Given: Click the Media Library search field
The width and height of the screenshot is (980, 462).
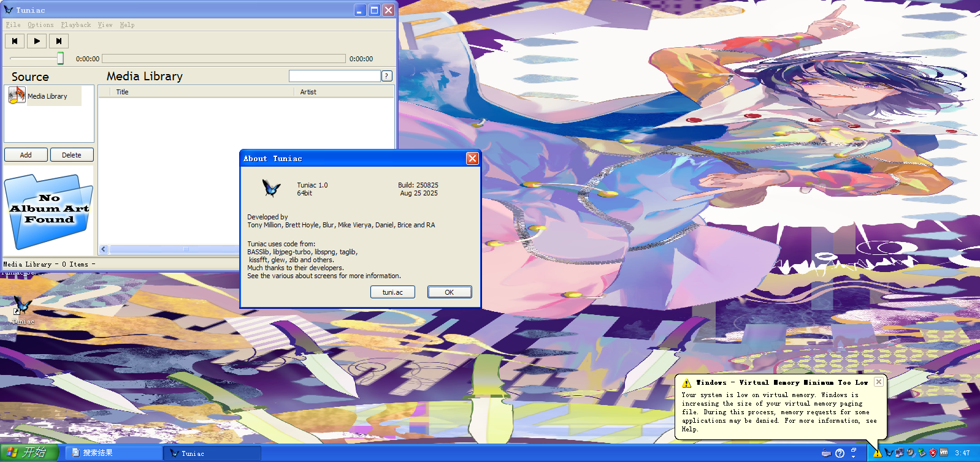Looking at the screenshot, I should 335,76.
